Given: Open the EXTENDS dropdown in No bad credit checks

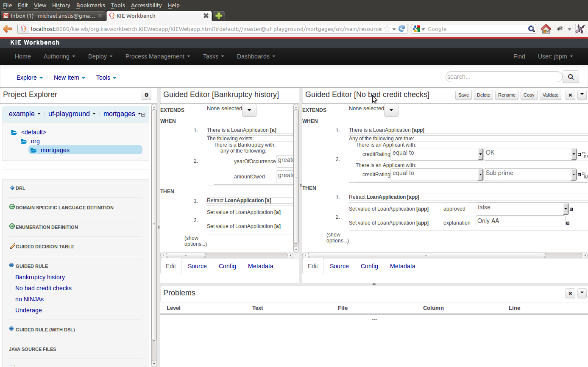Looking at the screenshot, I should coord(391,110).
